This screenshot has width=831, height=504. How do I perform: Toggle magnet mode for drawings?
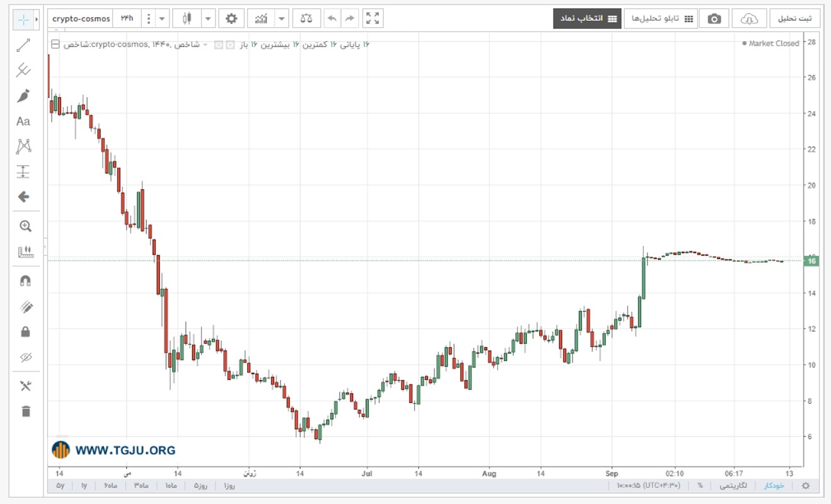[25, 281]
